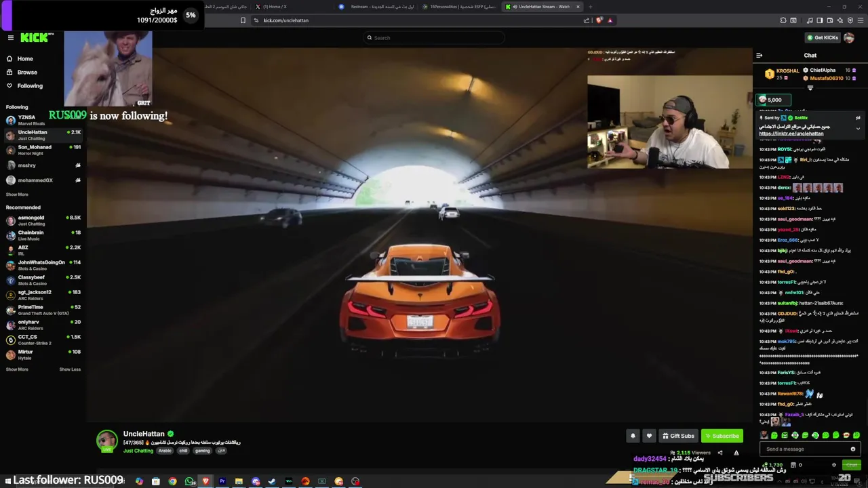Click the gaming stream tag

click(203, 451)
